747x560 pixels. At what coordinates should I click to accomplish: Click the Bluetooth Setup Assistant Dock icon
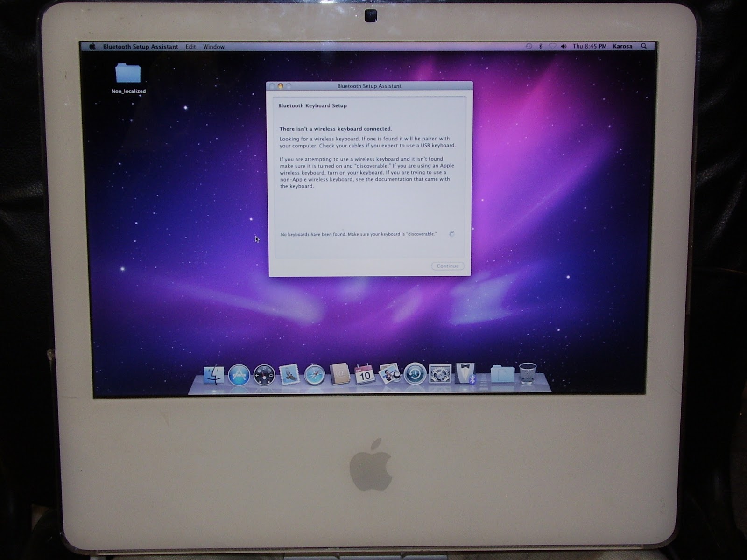click(x=465, y=373)
